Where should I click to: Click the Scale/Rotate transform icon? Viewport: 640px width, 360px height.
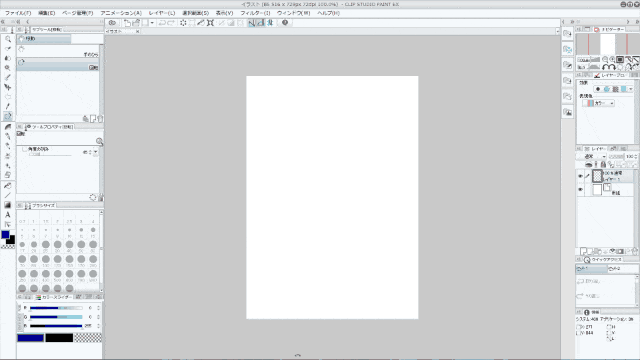point(210,23)
